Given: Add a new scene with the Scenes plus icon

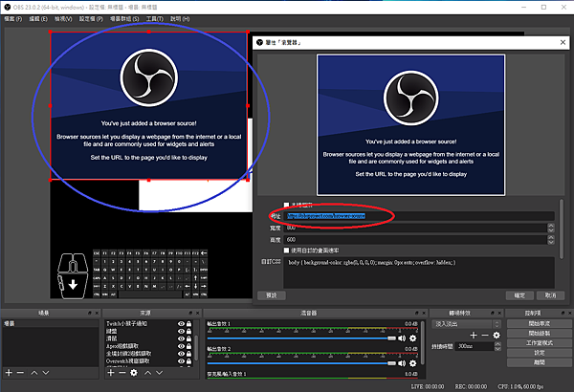Looking at the screenshot, I should click(x=9, y=373).
